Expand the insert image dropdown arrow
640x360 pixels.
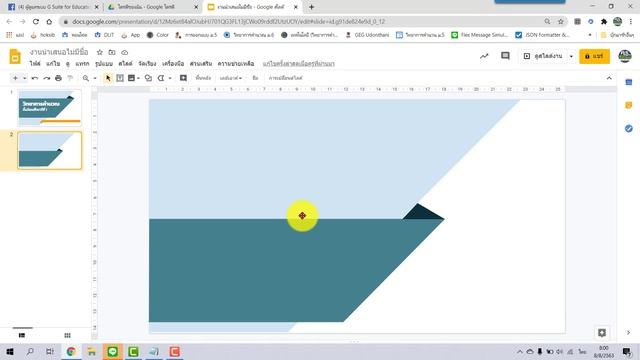tap(138, 78)
